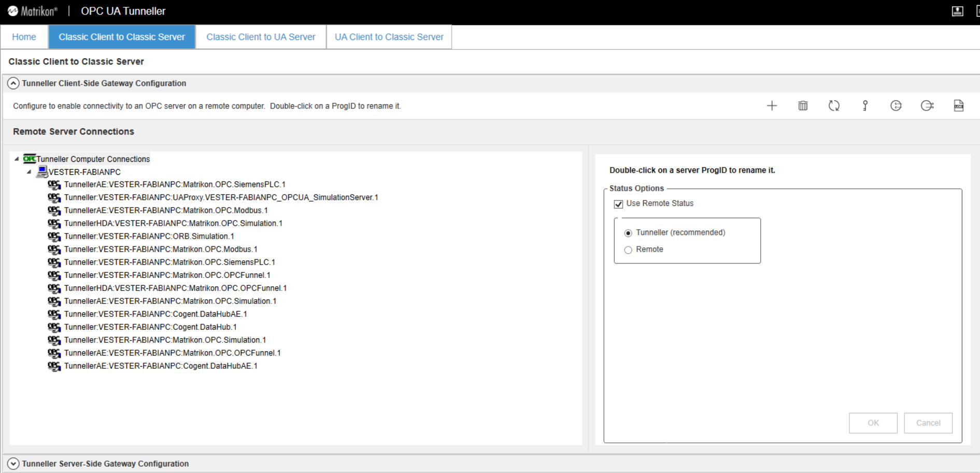Click the key security icon
This screenshot has height=473, width=980.
coord(865,106)
